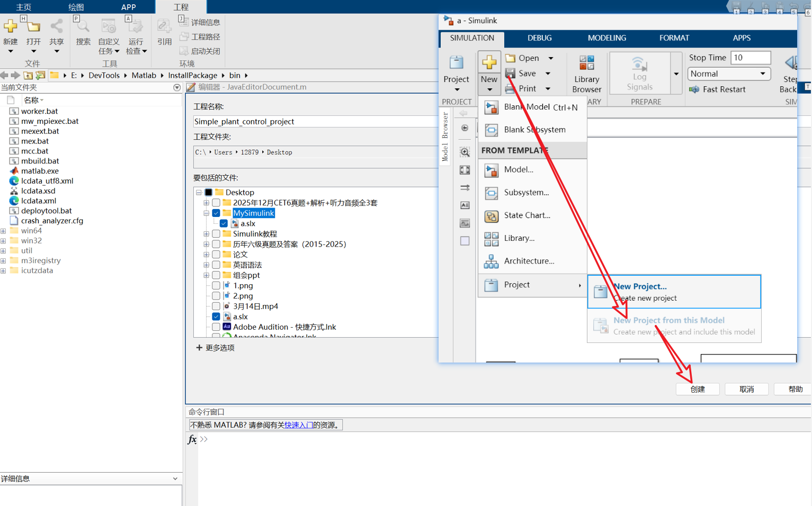Expand the 历年六级真题及答案 tree node

206,244
